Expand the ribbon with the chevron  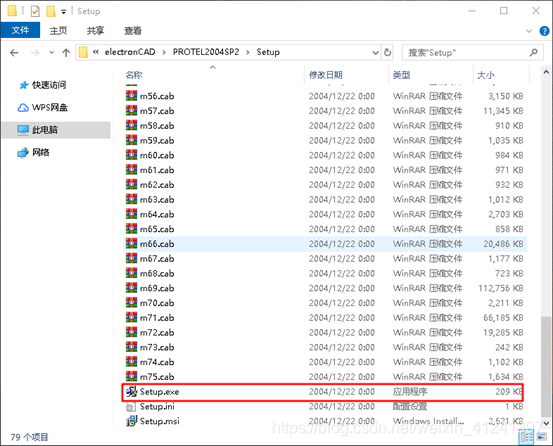click(x=529, y=31)
